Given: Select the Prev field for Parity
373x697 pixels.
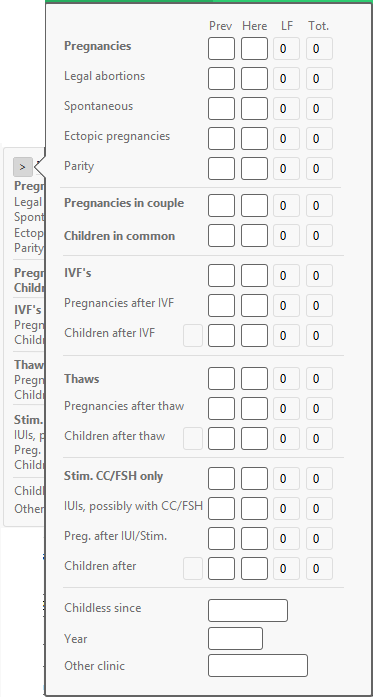Looking at the screenshot, I should point(221,168).
